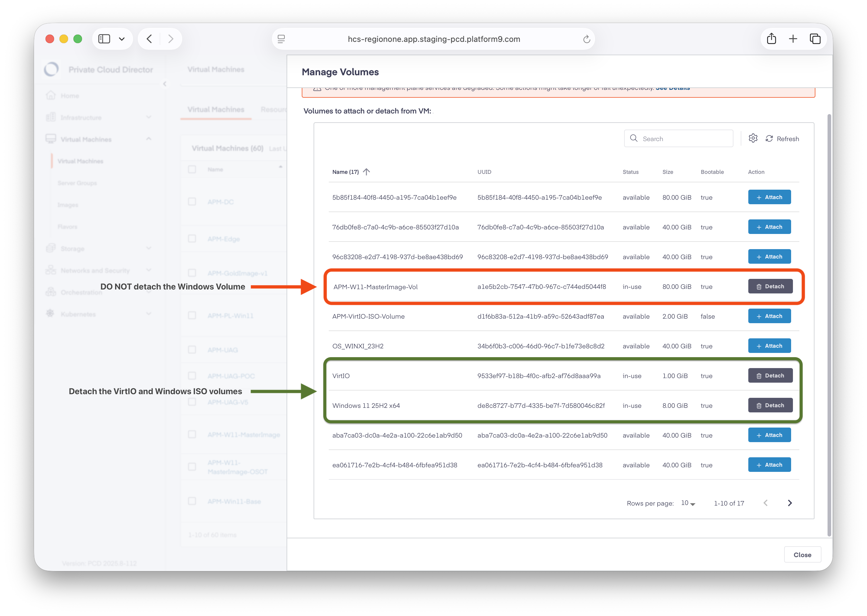Expand Networks and Security menu
This screenshot has height=616, width=867.
[x=149, y=270]
